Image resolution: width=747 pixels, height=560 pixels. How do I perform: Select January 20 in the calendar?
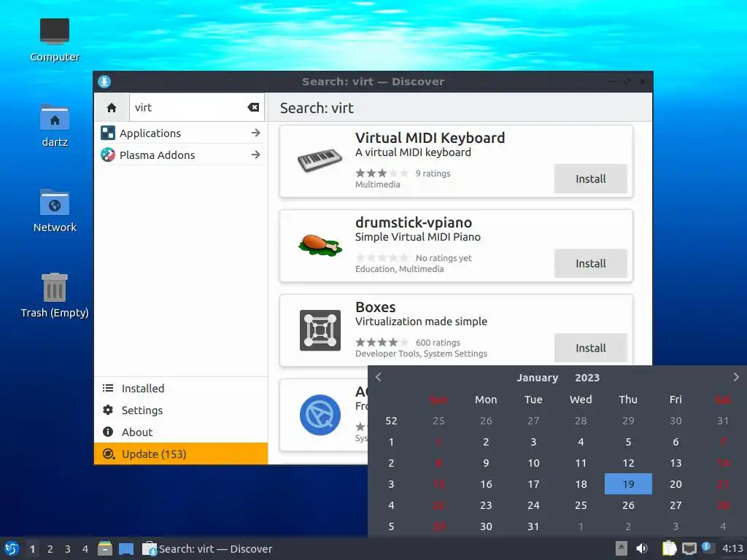[x=676, y=484]
